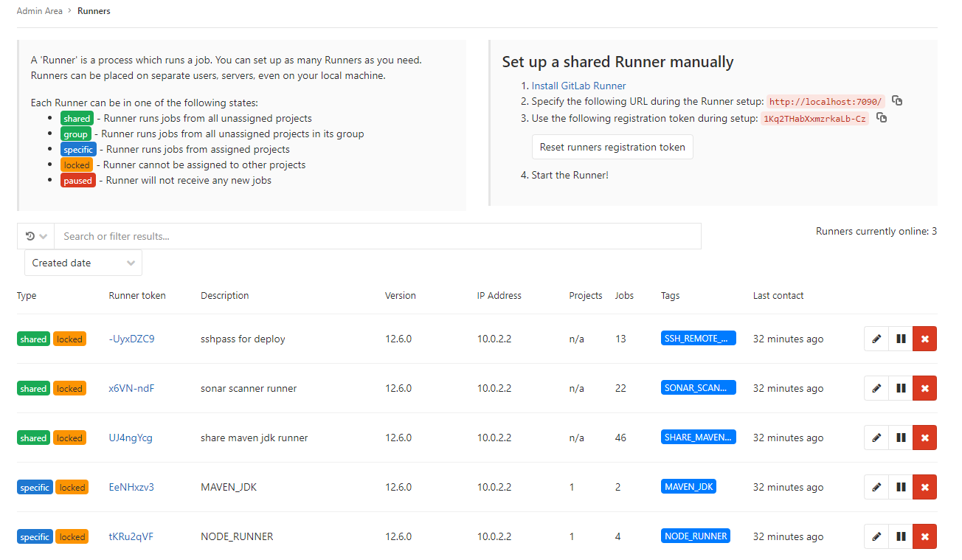Expand the search history chevron dropdown
Viewport: 962px width, 560px height.
click(42, 235)
